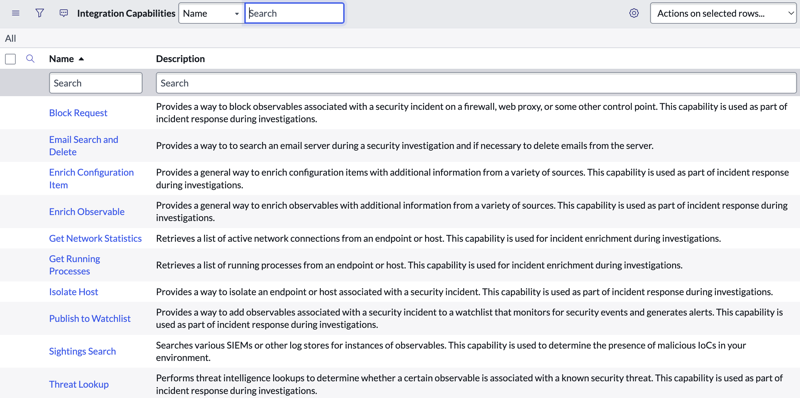Toggle column search magnifier icon

30,59
